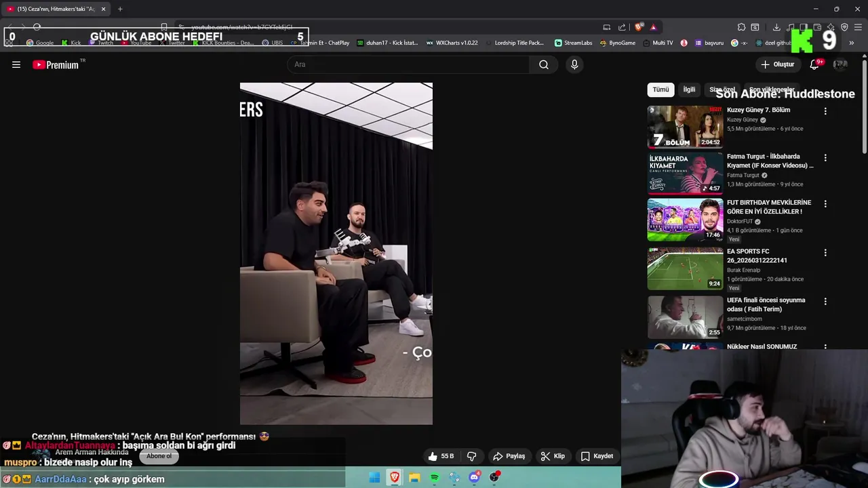Click the Brave Rewards triangle icon

653,27
